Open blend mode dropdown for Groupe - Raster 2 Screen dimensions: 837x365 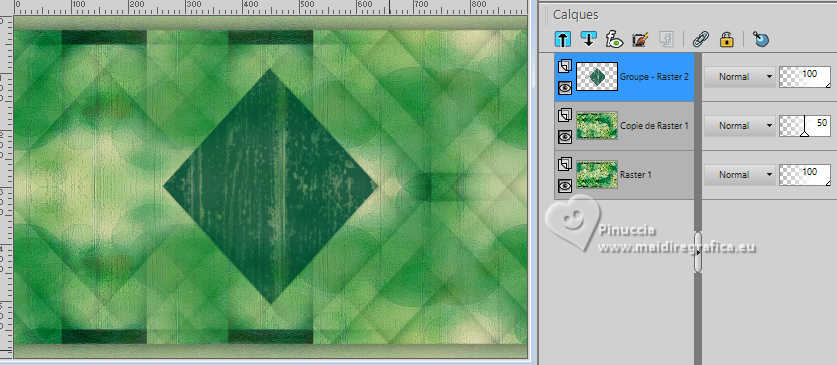pos(740,77)
